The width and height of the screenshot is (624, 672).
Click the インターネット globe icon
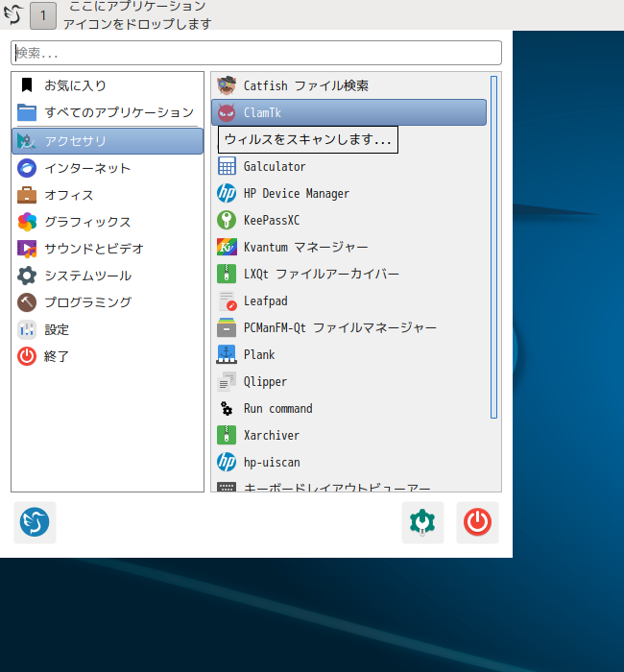(27, 168)
